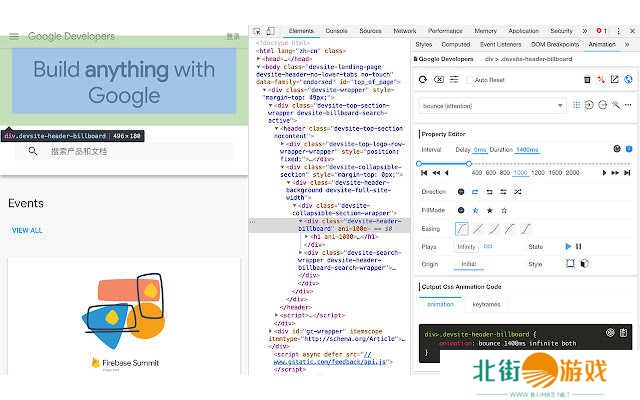Copy the output CSS code via clipboard icon
640x400 pixels.
(624, 332)
